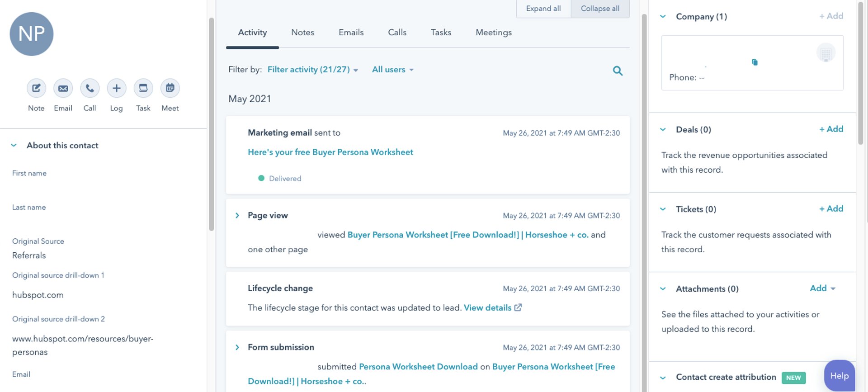Search activities with the magnifier icon
868x392 pixels.
point(618,71)
